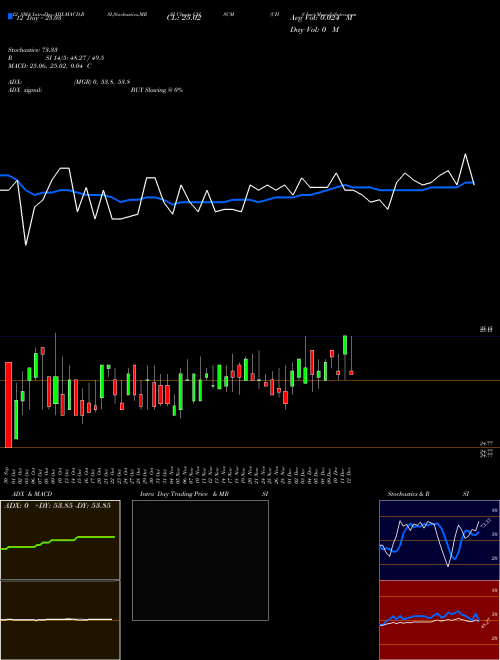
Task: Click the 'SI 14/3: 48.27 / 49.5' value
Action: [x=75, y=58]
